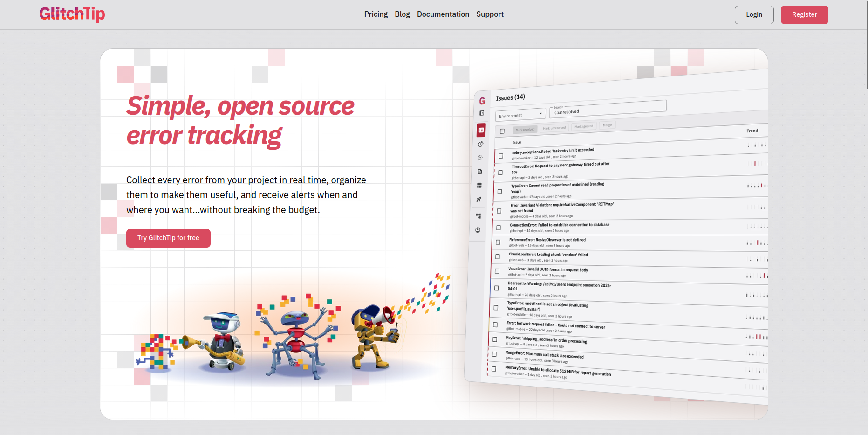Check the ChunkLoadError vendors issue checkbox
This screenshot has height=435, width=868.
coord(498,257)
